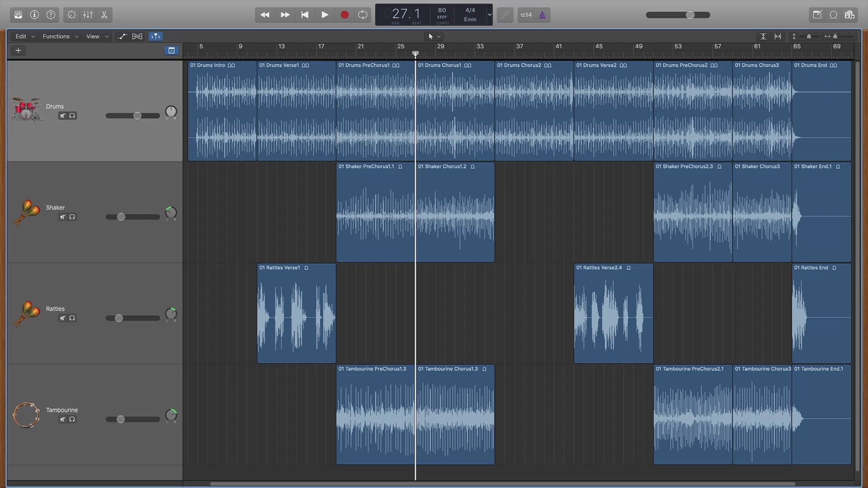Toggle the cycle loop button
The height and width of the screenshot is (488, 868).
click(x=363, y=15)
